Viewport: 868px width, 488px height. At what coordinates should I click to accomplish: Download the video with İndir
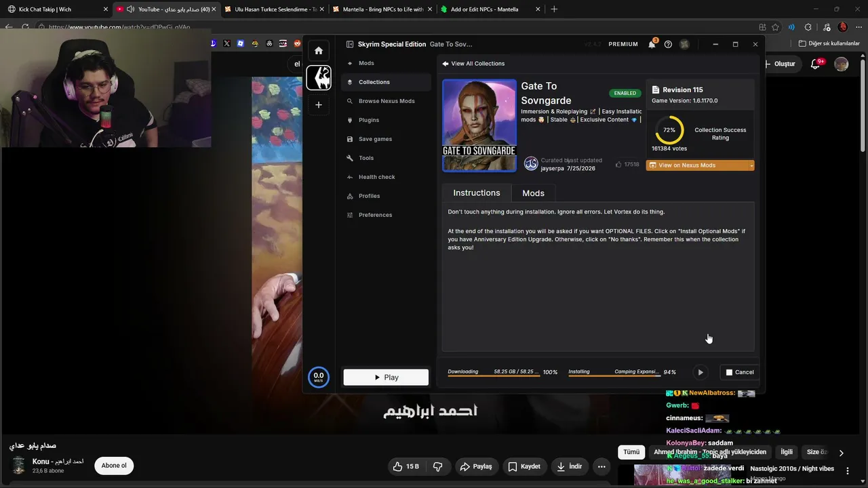coord(570,466)
